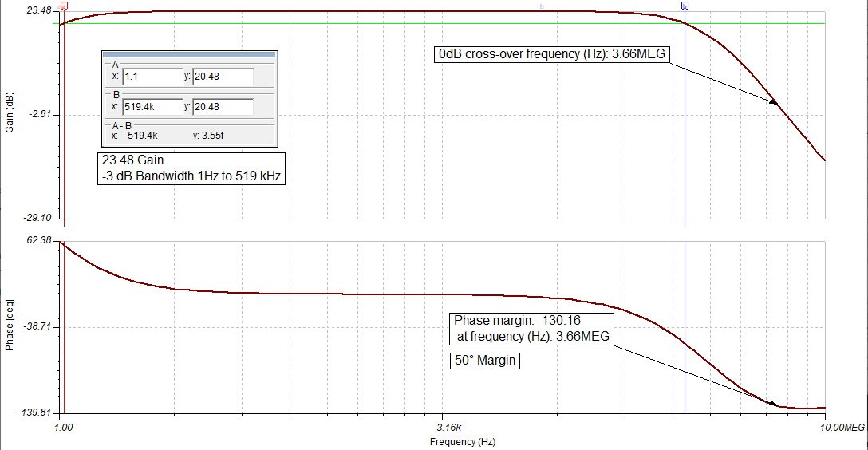Click the Frequency (Hz) axis label
This screenshot has height=450, width=868.
point(463,442)
